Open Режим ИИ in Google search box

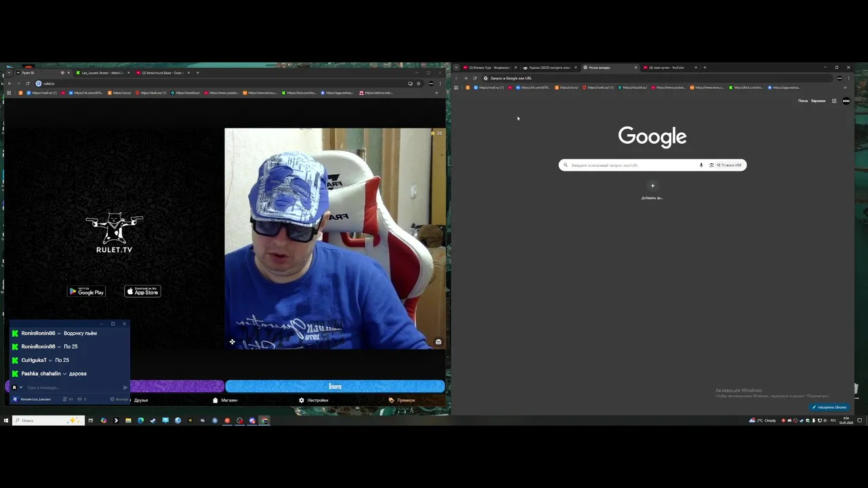[x=730, y=165]
